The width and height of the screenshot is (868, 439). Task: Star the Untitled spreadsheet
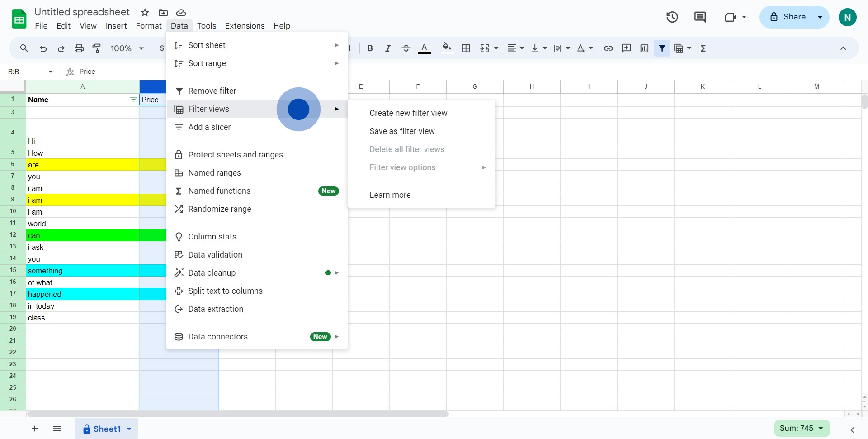click(145, 12)
